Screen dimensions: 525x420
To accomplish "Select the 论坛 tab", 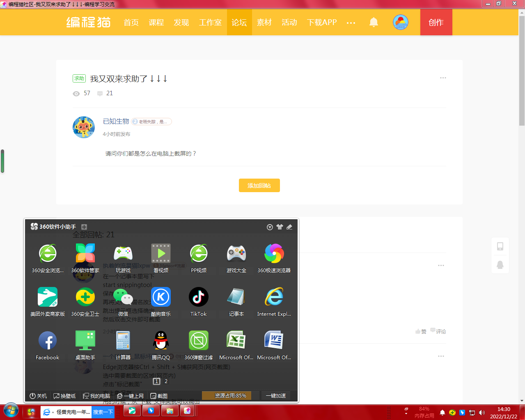I will coord(239,23).
